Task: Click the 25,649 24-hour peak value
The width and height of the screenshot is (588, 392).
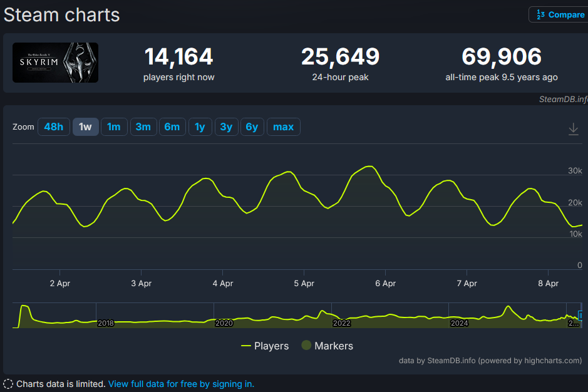Action: coord(341,56)
